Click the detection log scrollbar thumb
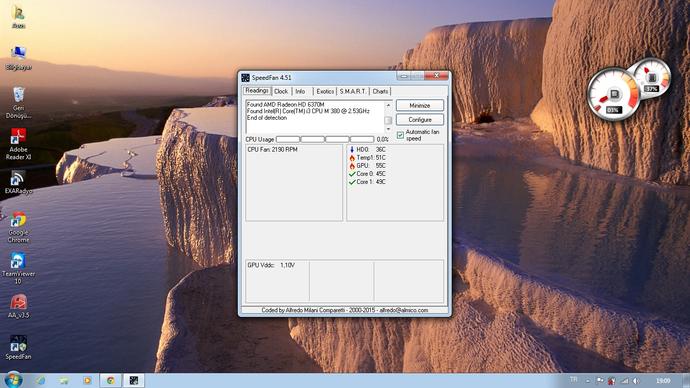The height and width of the screenshot is (388, 690). 388,120
